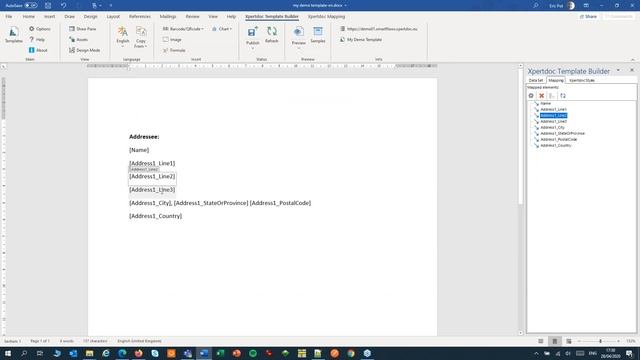Open the Samples button
Viewport: 640px width, 360px height.
coord(318,35)
